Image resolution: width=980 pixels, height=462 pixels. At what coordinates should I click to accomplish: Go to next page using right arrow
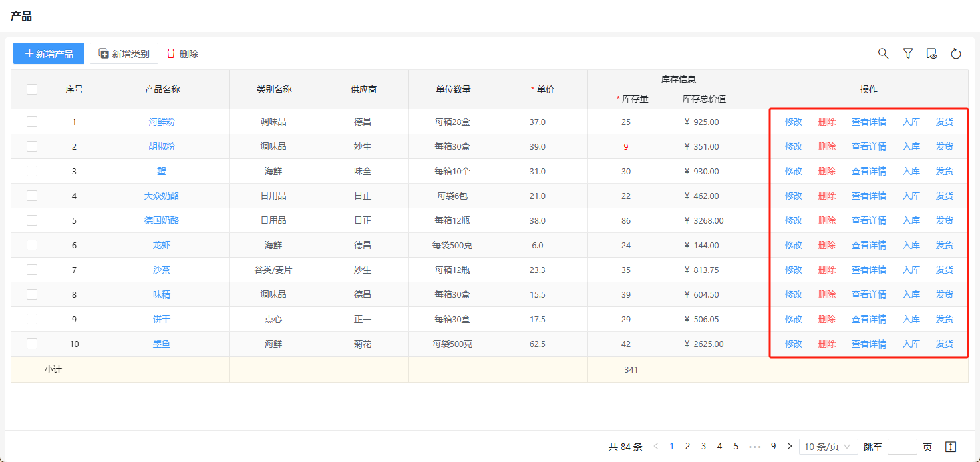click(x=790, y=446)
